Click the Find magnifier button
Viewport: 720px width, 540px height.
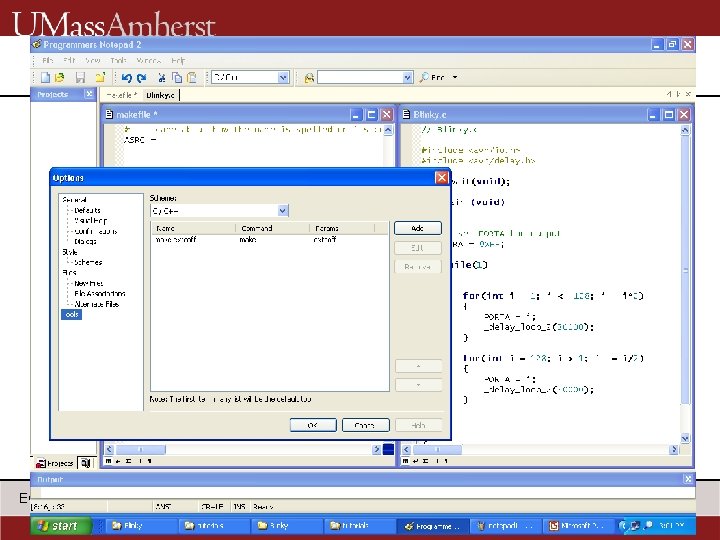click(x=432, y=78)
